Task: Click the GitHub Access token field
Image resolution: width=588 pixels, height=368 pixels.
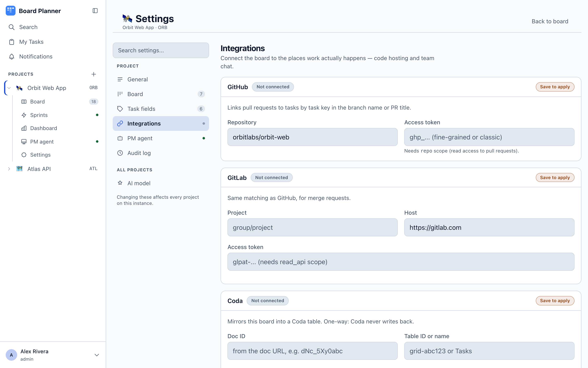Action: (489, 137)
